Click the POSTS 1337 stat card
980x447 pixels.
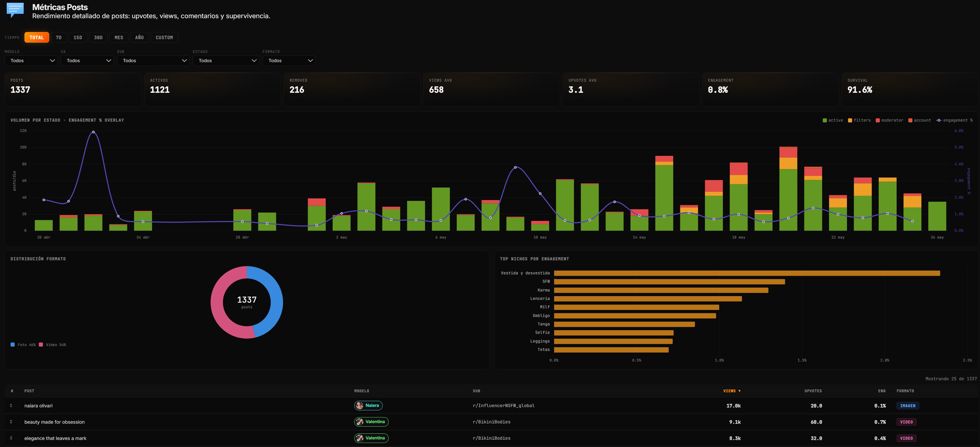pos(73,89)
